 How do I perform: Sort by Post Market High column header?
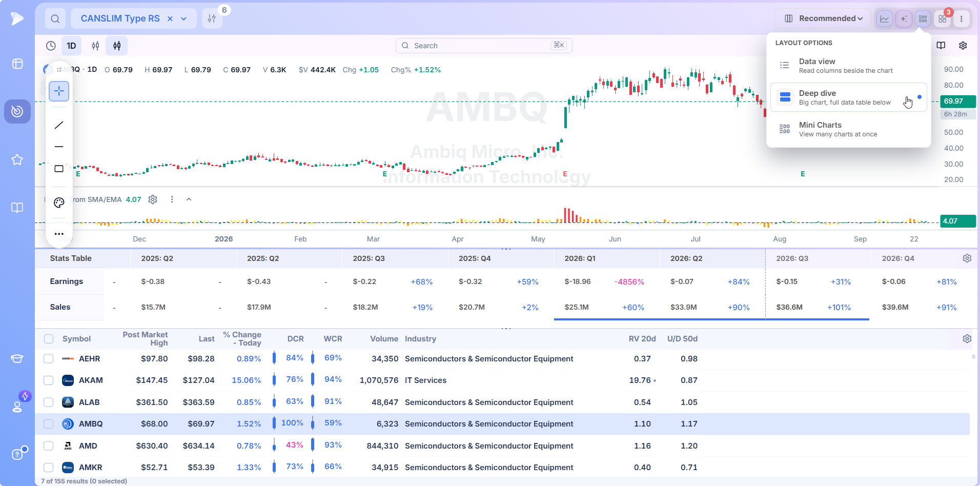(145, 339)
